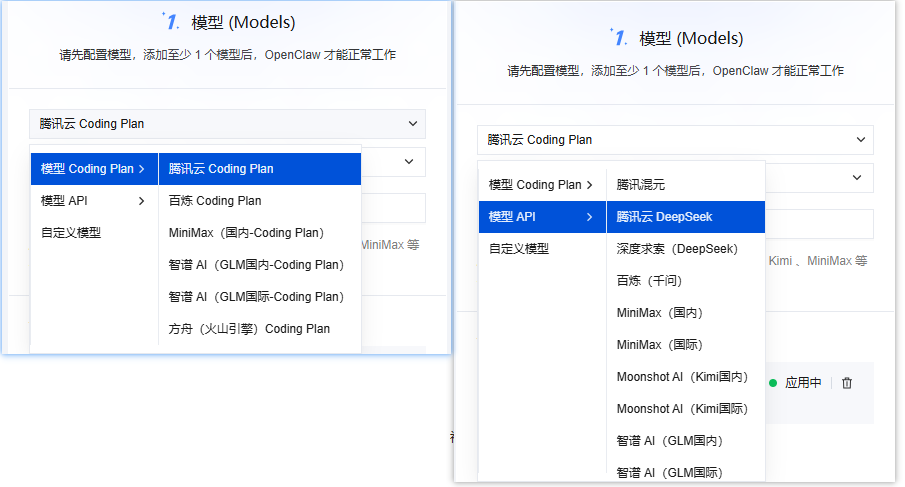The height and width of the screenshot is (487, 905).
Task: Select highlighted 腾讯云 Coding Plan submenu option
Action: point(260,169)
